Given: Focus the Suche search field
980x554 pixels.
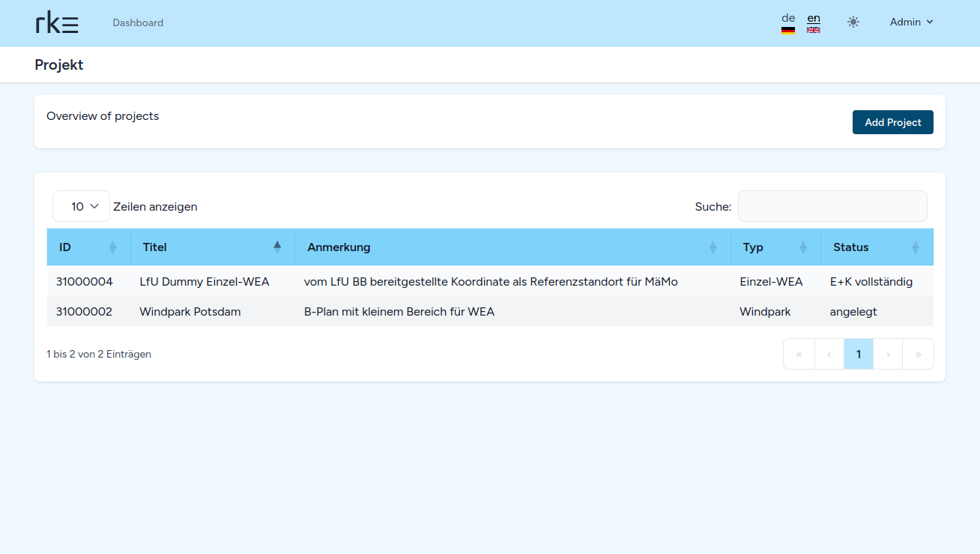Looking at the screenshot, I should pyautogui.click(x=832, y=206).
